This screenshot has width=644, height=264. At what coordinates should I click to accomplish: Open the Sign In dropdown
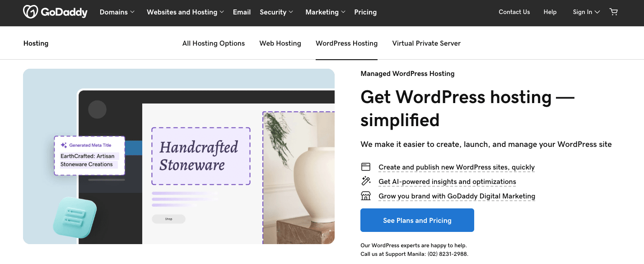point(586,12)
